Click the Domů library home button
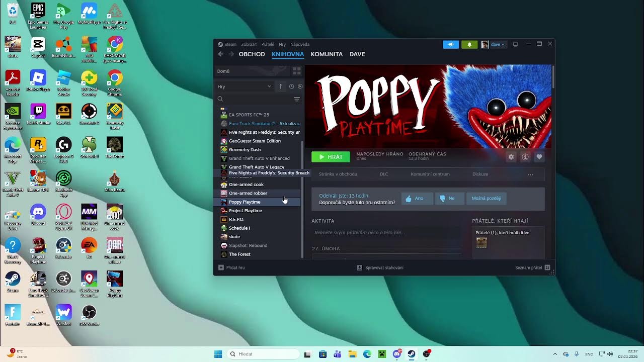Screen dimensions: 644x362 coord(253,71)
